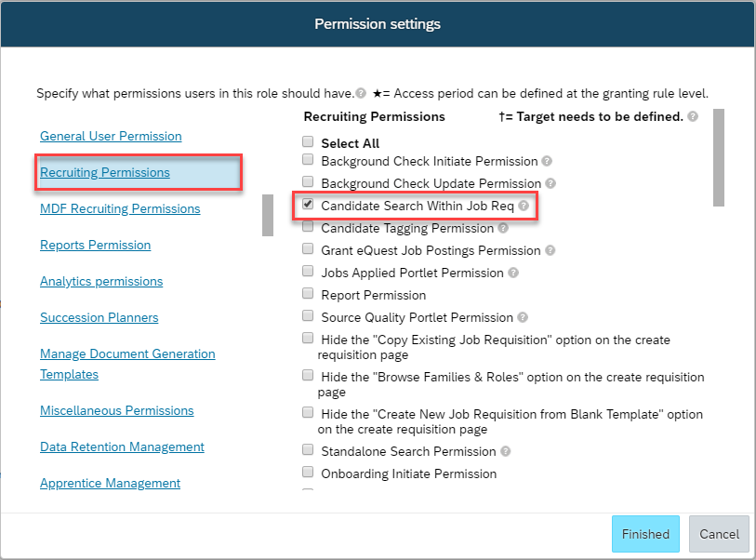Click help icon next to Background Check Update Permission

550,183
